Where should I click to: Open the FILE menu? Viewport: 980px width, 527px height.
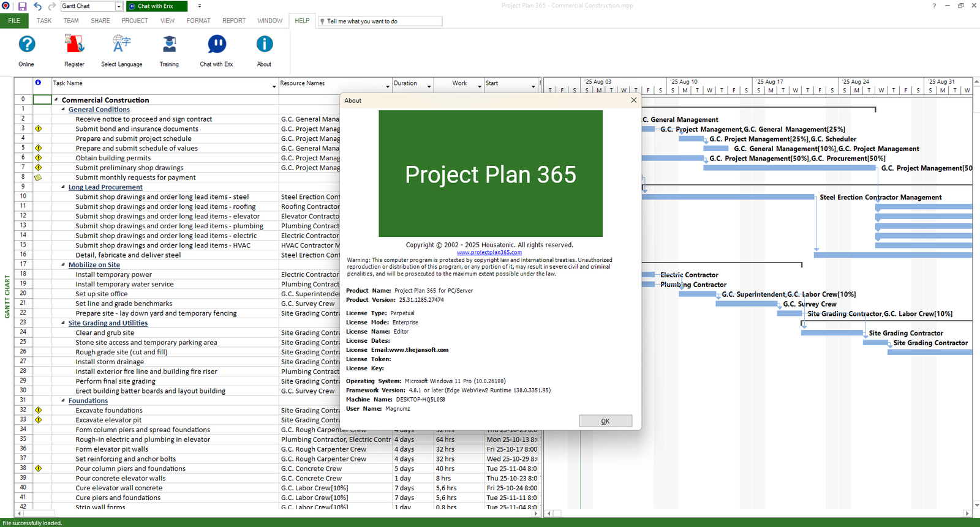pos(14,21)
